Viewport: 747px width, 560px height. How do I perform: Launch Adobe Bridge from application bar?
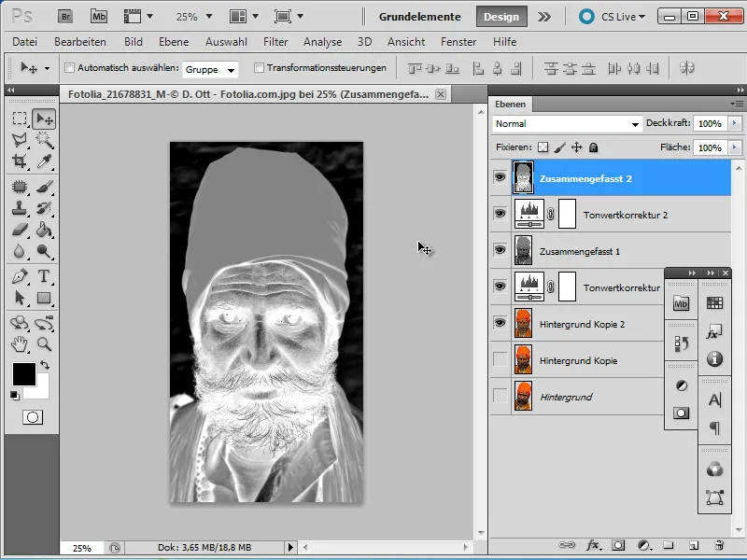click(65, 17)
